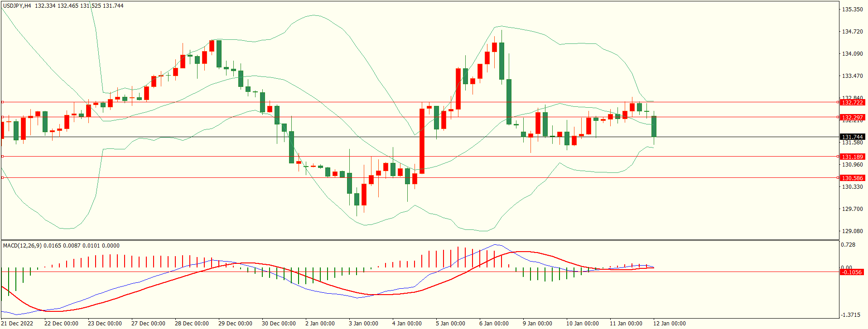The width and height of the screenshot is (868, 329).
Task: Click the 12 Jan 00:00 time axis label
Action: 669,324
